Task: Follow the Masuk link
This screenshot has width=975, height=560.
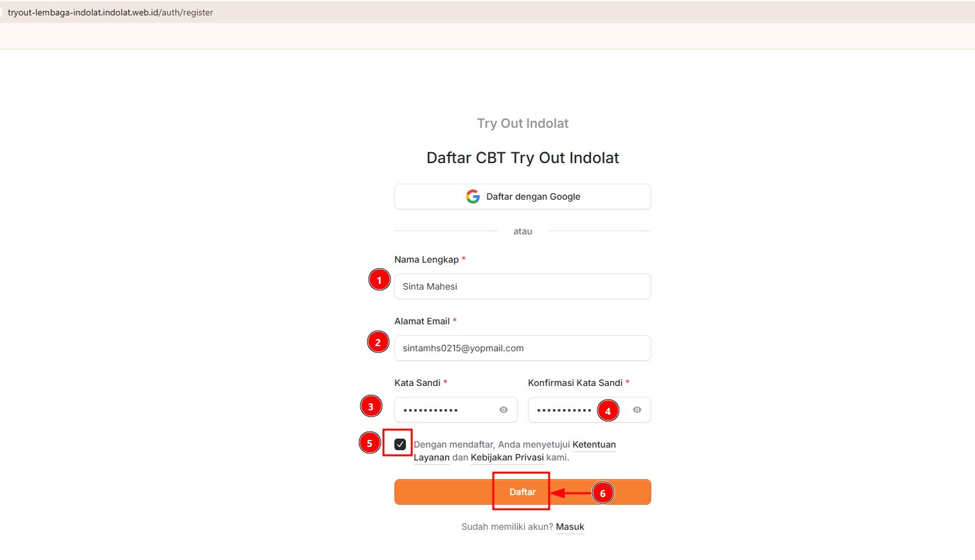Action: (x=570, y=527)
